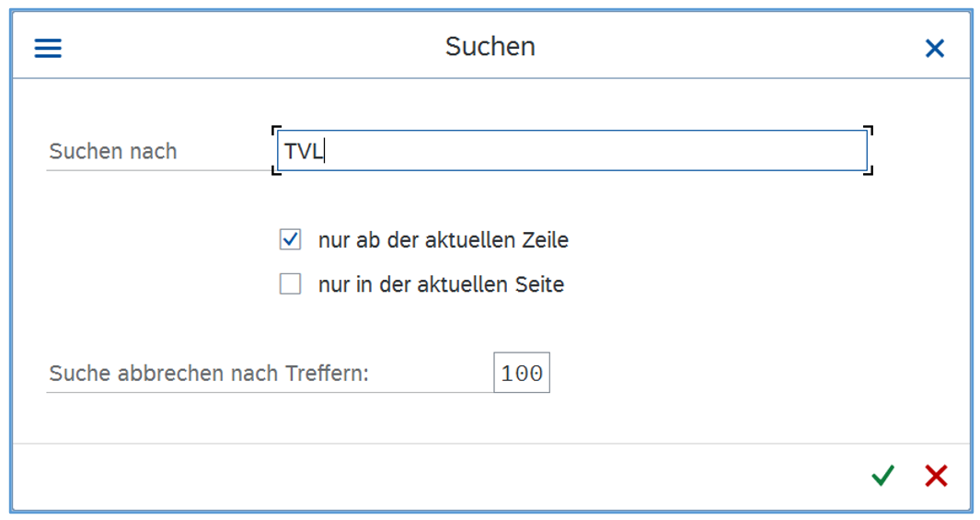This screenshot has height=520, width=980.
Task: Click the 'nur ab der aktuellen Zeile' label text
Action: pyautogui.click(x=443, y=241)
